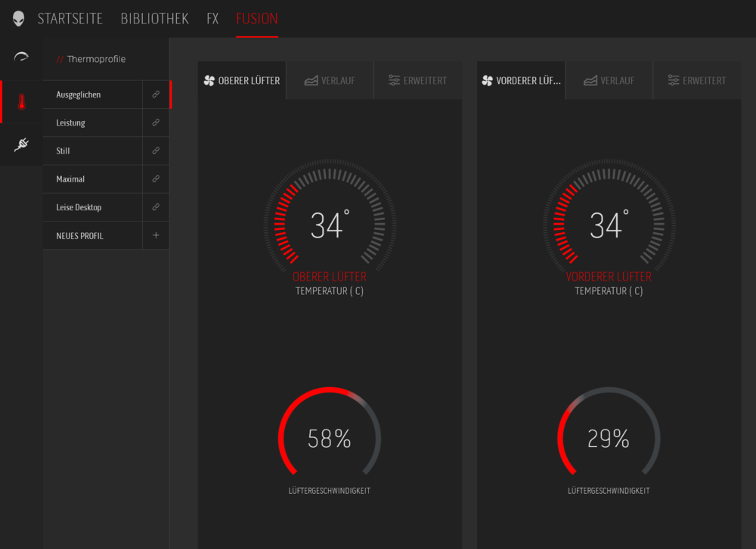Select the thermometer thermal sidebar icon

point(21,102)
